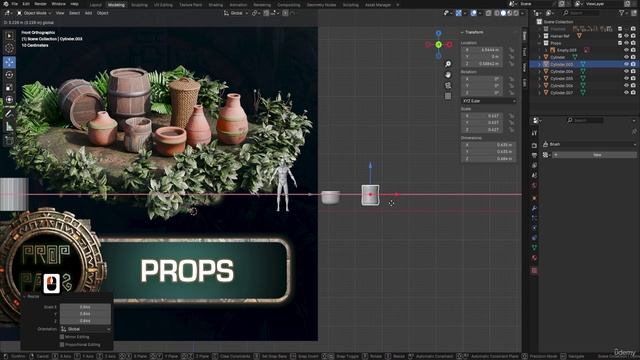This screenshot has width=640, height=360.
Task: Switch to Shading workspace tab
Action: coord(216,5)
